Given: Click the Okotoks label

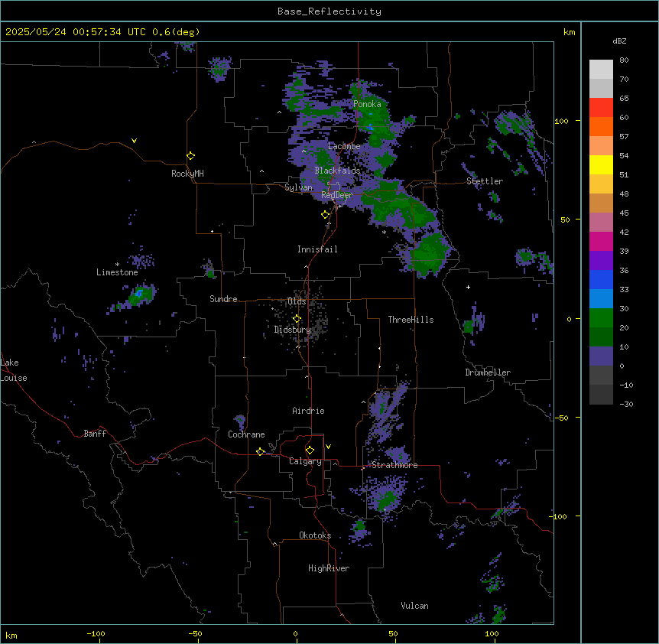Looking at the screenshot, I should [x=315, y=535].
